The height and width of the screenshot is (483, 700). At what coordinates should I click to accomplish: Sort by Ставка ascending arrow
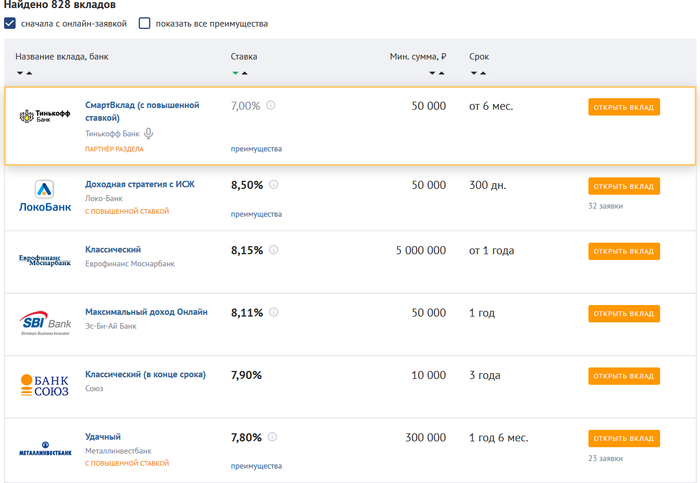pos(245,73)
